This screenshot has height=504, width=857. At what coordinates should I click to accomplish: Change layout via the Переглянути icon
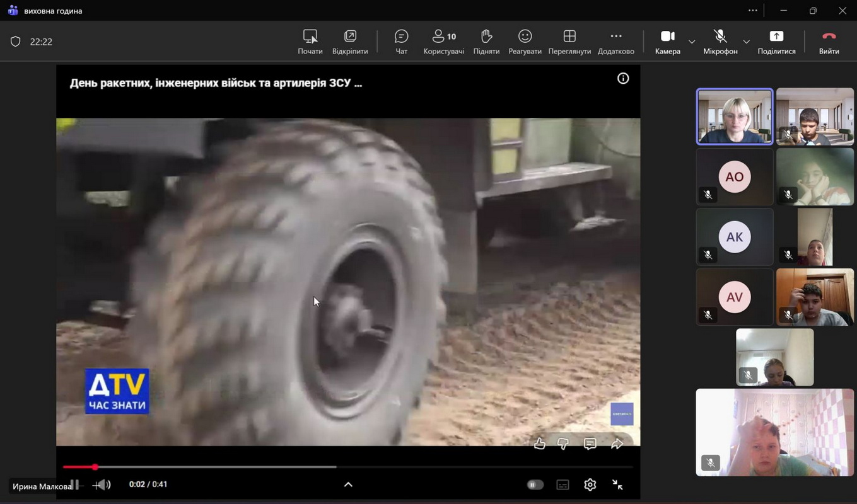[569, 42]
